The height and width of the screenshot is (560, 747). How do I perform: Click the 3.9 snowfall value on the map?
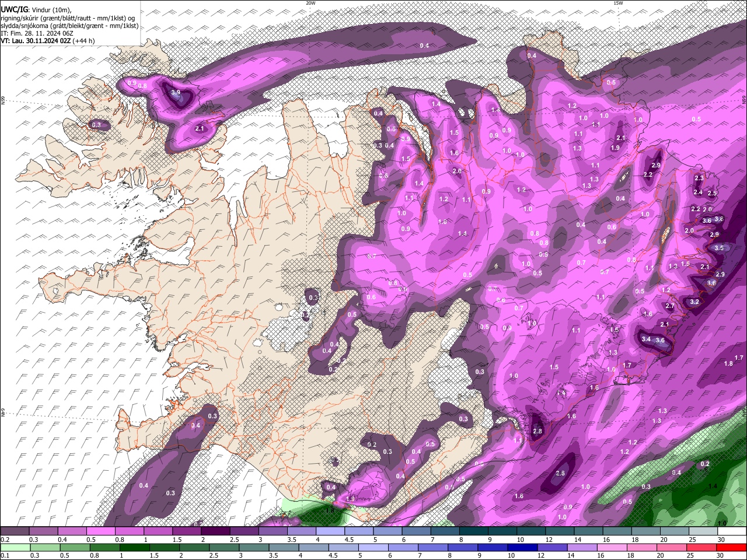[x=175, y=92]
